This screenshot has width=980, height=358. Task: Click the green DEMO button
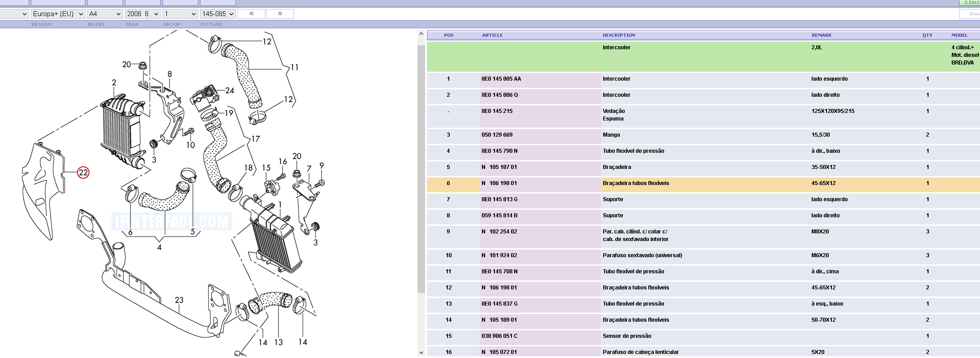(970, 3)
